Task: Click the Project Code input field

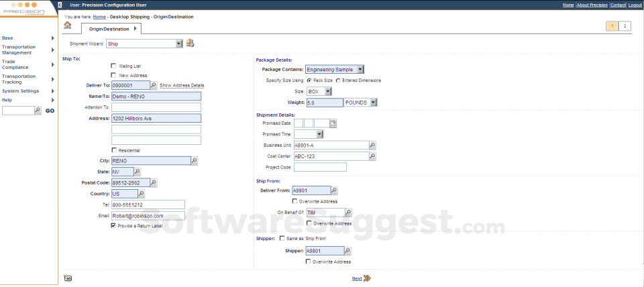Action: click(x=321, y=167)
